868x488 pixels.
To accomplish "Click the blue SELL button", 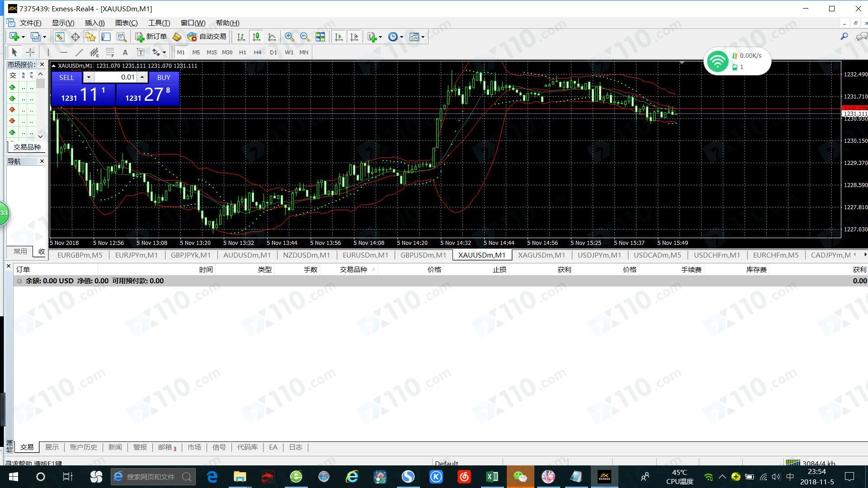I will click(66, 77).
